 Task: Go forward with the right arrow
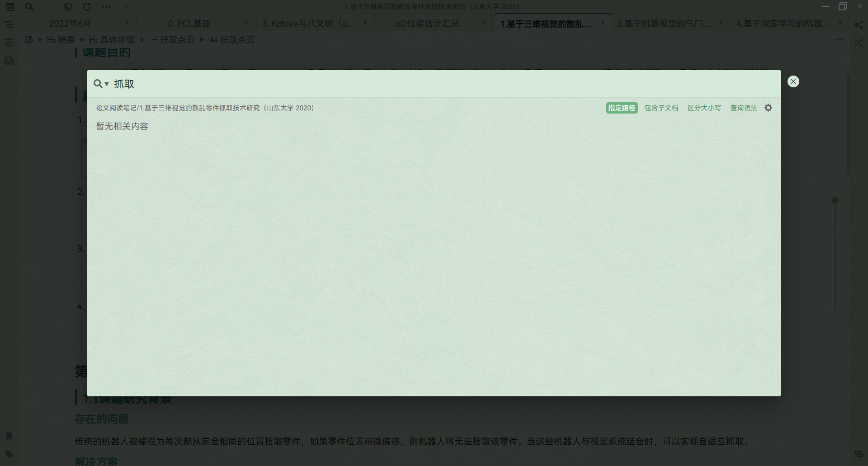pyautogui.click(x=144, y=7)
